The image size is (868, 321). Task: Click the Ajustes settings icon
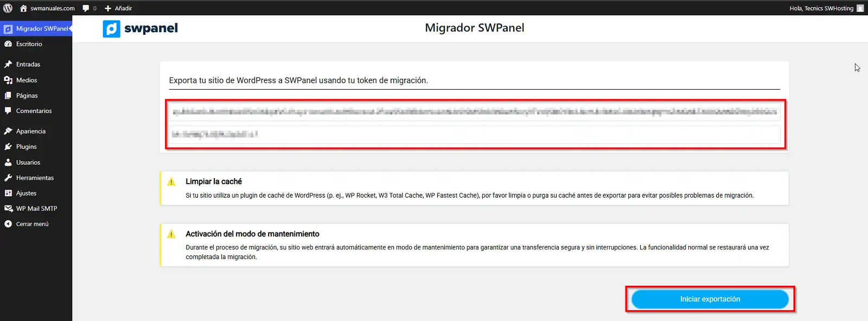(8, 193)
